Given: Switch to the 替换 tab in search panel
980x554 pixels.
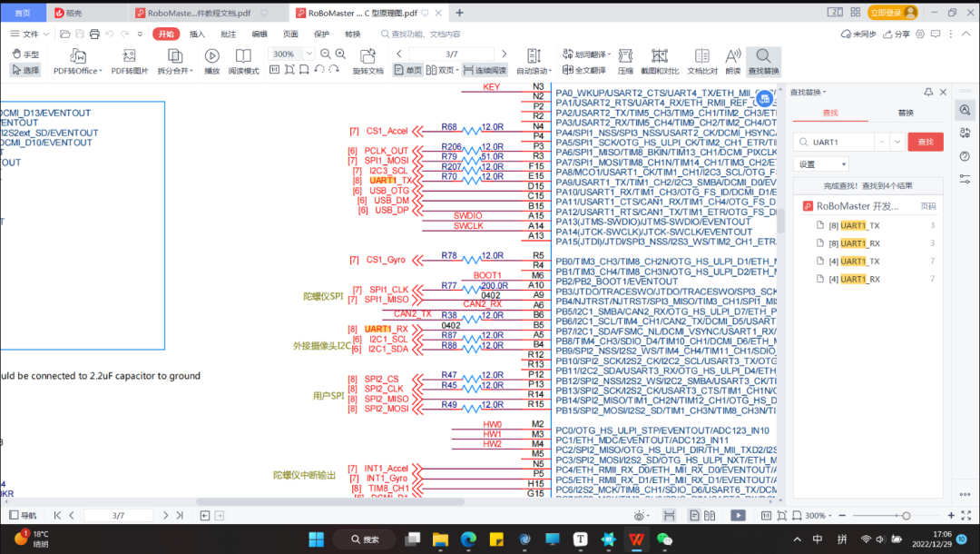Looking at the screenshot, I should pyautogui.click(x=906, y=113).
